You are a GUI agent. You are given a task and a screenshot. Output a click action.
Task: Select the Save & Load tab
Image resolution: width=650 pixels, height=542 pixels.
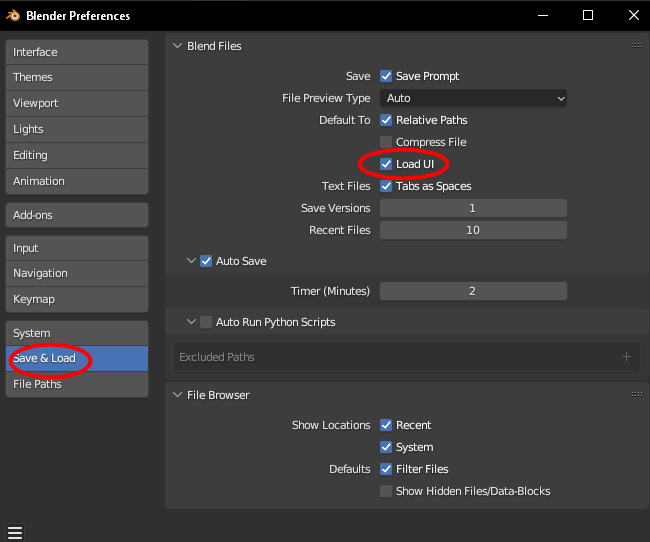pos(77,358)
